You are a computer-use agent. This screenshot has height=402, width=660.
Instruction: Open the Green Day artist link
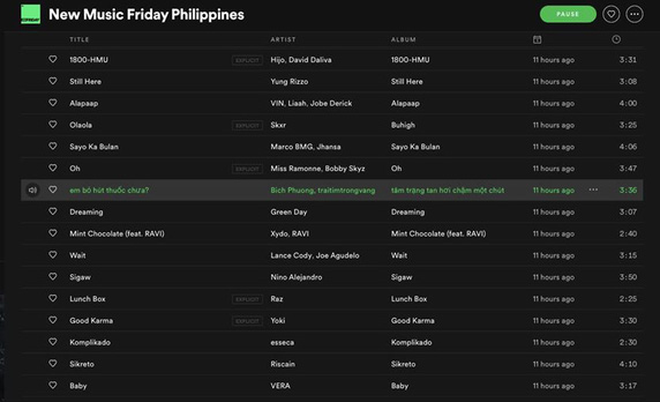pos(289,212)
